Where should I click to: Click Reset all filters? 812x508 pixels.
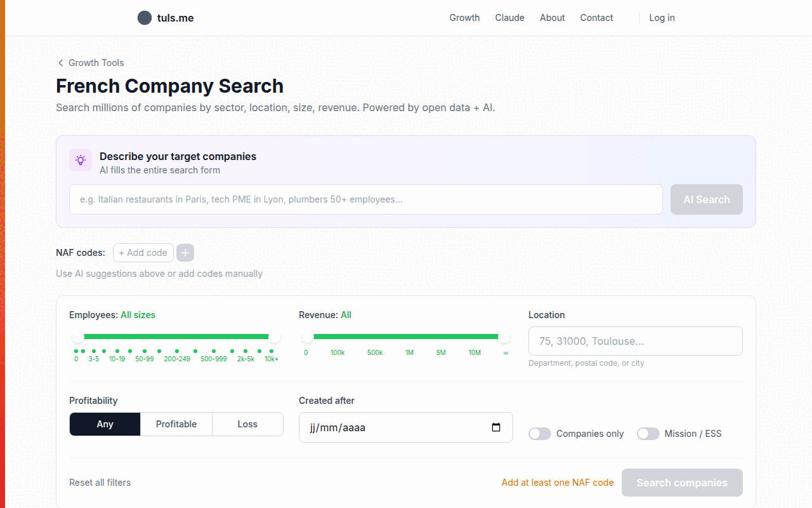(100, 483)
